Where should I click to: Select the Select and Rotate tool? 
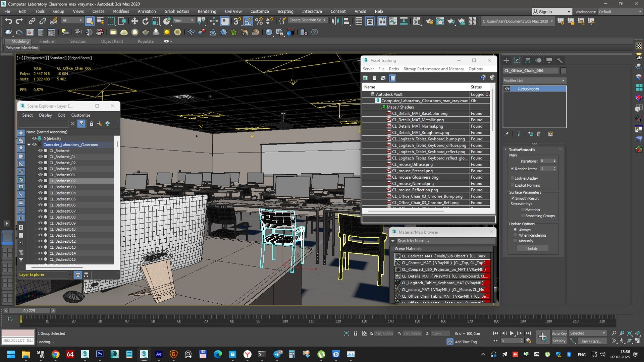point(145,21)
